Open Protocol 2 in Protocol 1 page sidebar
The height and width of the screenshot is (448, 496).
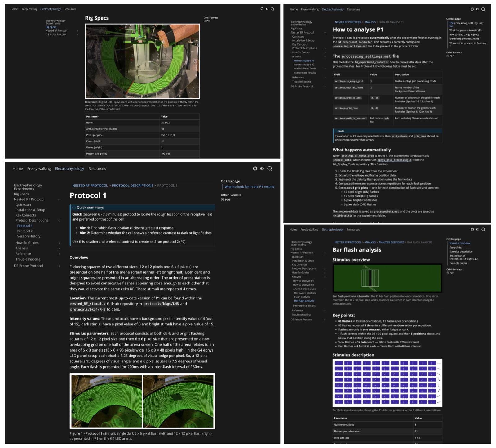25,231
